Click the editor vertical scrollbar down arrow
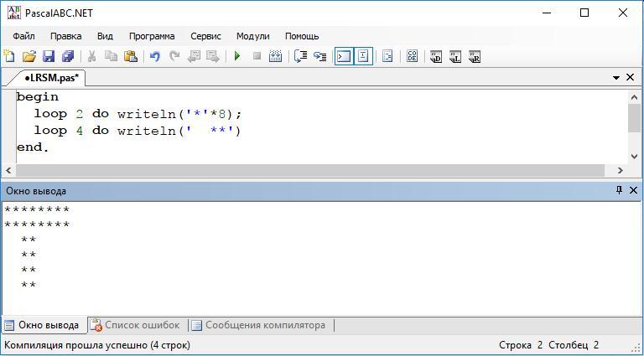This screenshot has height=356, width=644. tap(634, 156)
